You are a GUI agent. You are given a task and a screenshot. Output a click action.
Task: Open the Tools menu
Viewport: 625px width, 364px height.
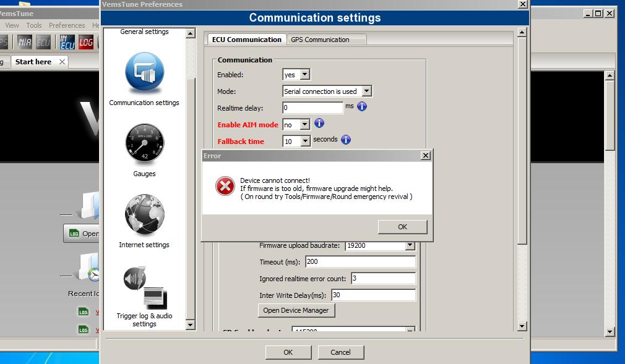pos(34,25)
